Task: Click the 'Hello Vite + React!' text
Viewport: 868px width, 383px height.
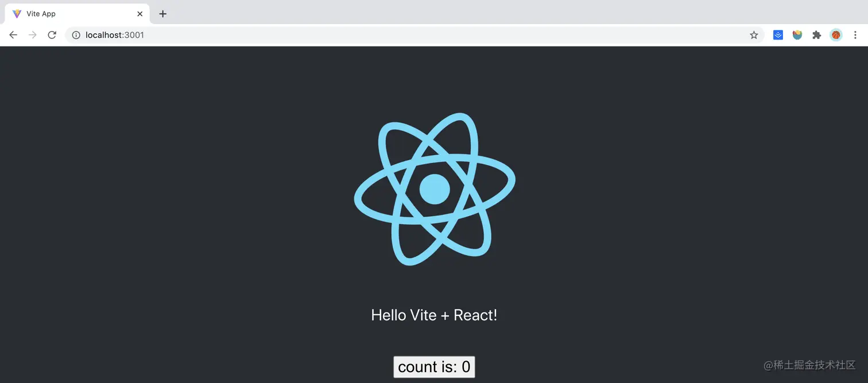Action: click(434, 315)
